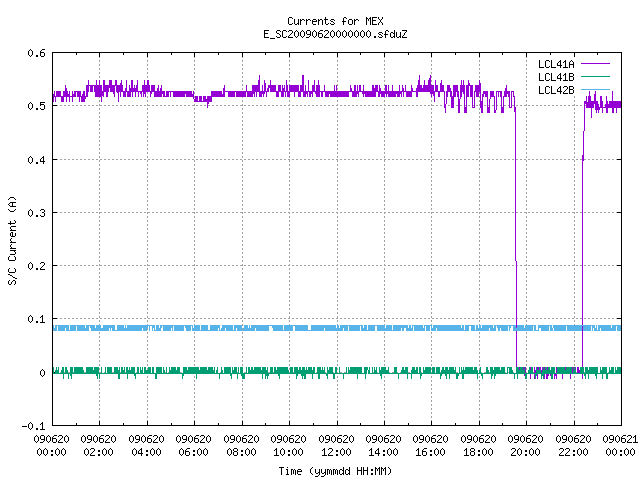Click the y-axis value 0.1
640x480 pixels.
36,319
